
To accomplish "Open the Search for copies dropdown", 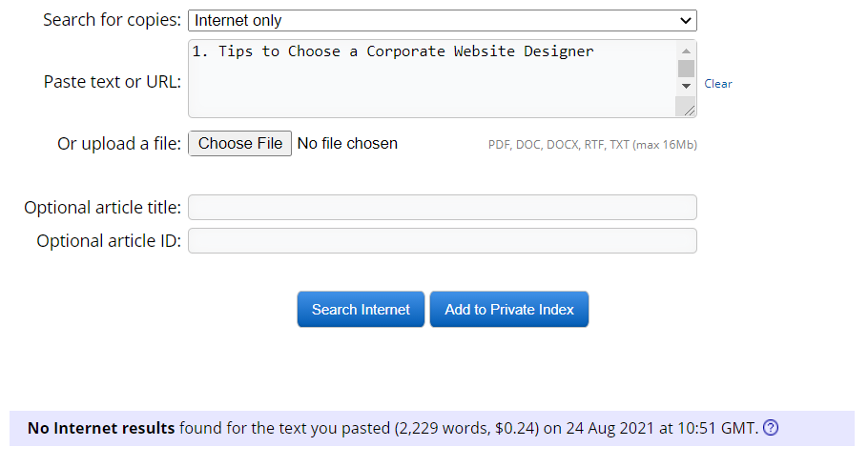I will point(443,20).
